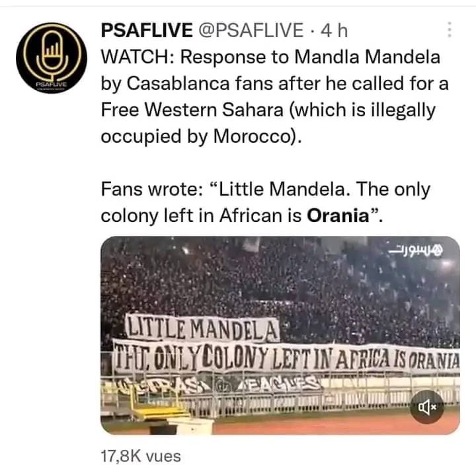Click the 17,8K vues view count
This screenshot has width=476, height=475.
[x=140, y=456]
